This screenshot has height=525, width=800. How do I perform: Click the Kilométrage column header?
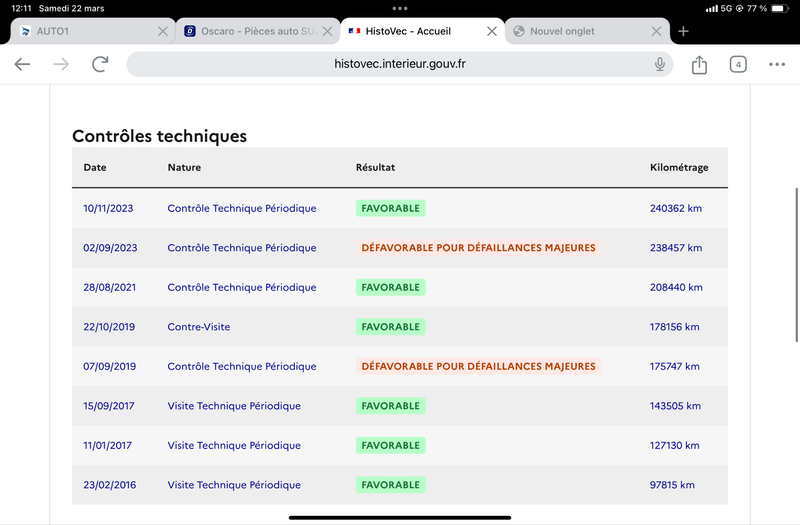[679, 167]
